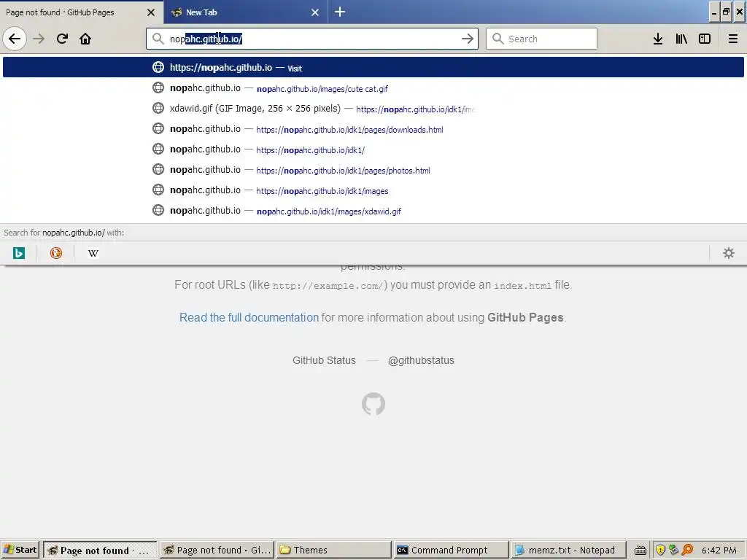747x560 pixels.
Task: Click the forward navigation arrow
Action: tap(39, 39)
